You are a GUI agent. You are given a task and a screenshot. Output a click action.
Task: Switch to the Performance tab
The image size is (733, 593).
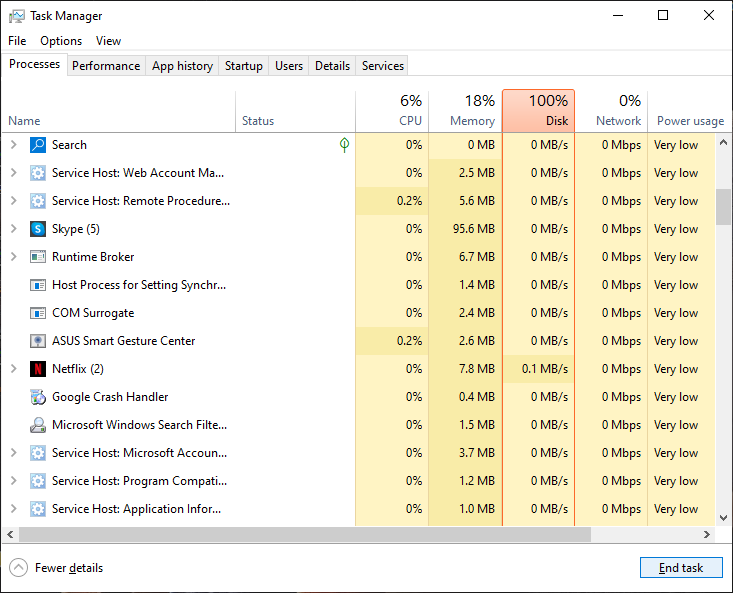(106, 66)
